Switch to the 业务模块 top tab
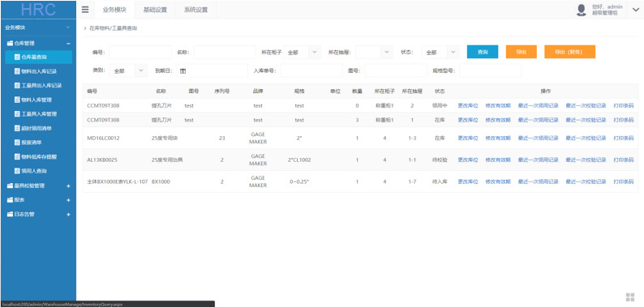The image size is (644, 307). point(114,10)
